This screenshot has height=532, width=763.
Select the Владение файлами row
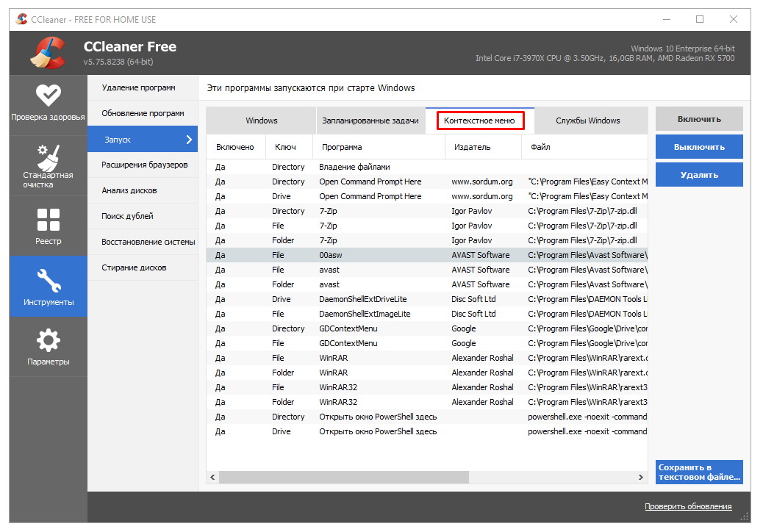427,167
